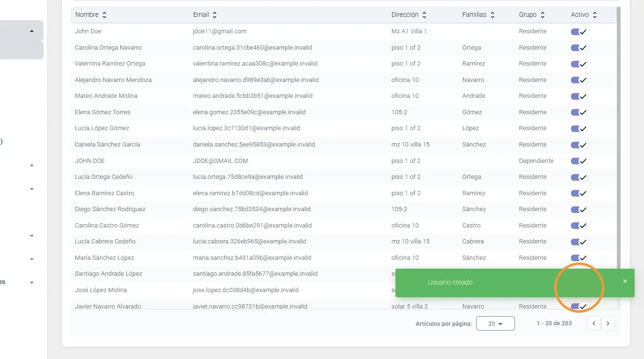Go to the previous page of results

tap(594, 323)
